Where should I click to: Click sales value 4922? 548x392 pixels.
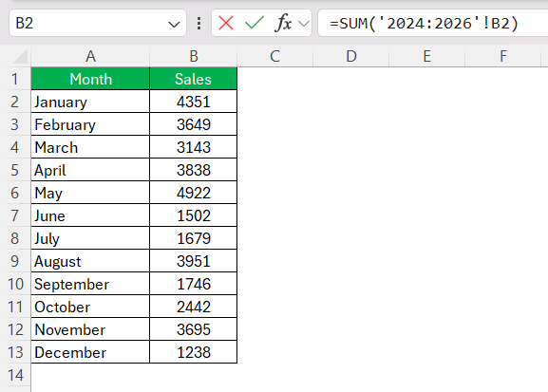pos(193,193)
